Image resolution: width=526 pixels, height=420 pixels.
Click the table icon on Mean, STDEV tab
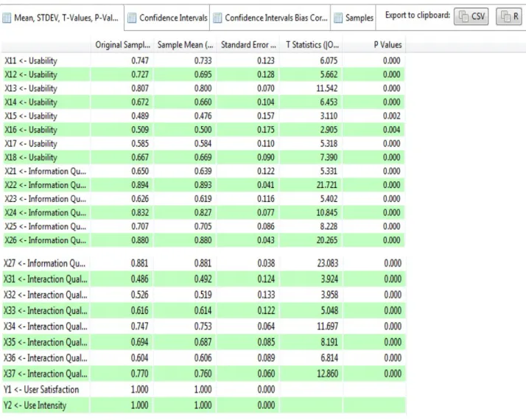click(x=7, y=18)
